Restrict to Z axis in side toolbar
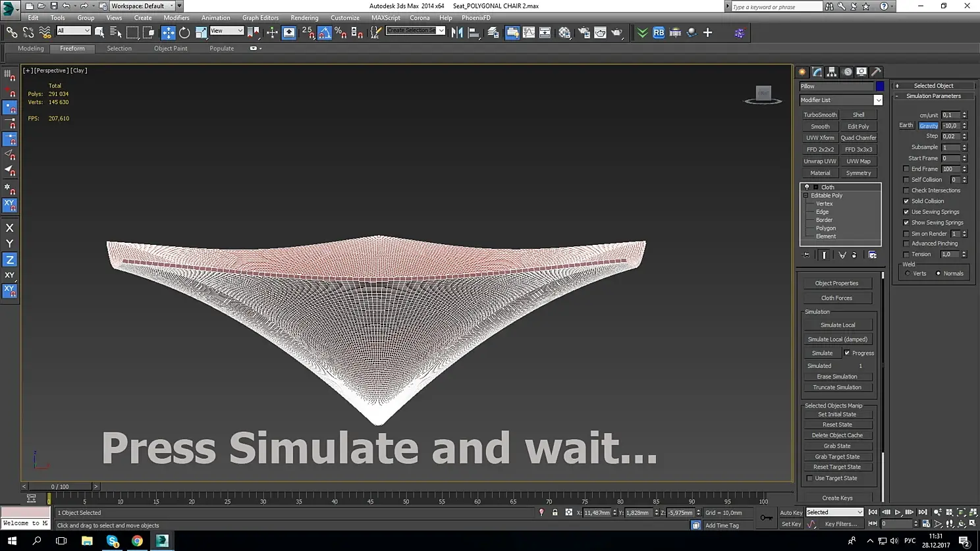980x551 pixels. coord(10,260)
